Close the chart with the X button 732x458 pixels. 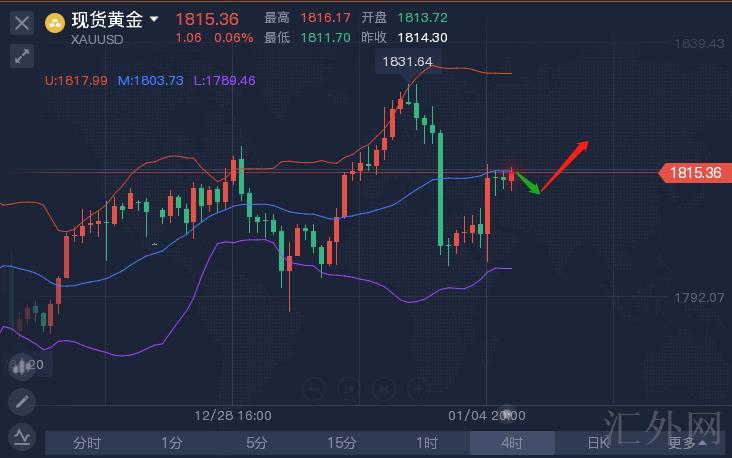click(x=21, y=21)
